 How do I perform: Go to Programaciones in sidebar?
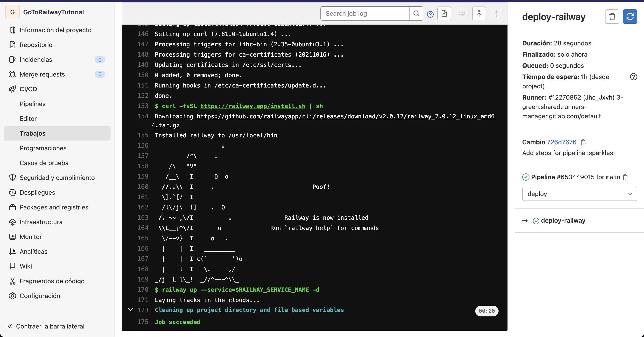pos(43,148)
